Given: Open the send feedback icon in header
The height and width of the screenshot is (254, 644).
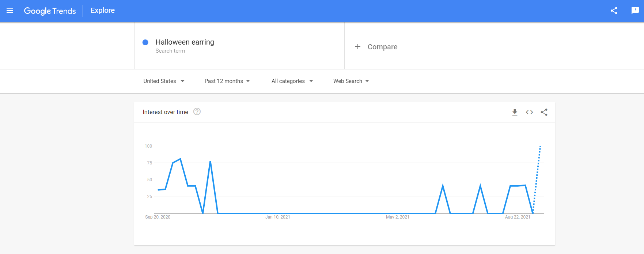Looking at the screenshot, I should [x=635, y=11].
